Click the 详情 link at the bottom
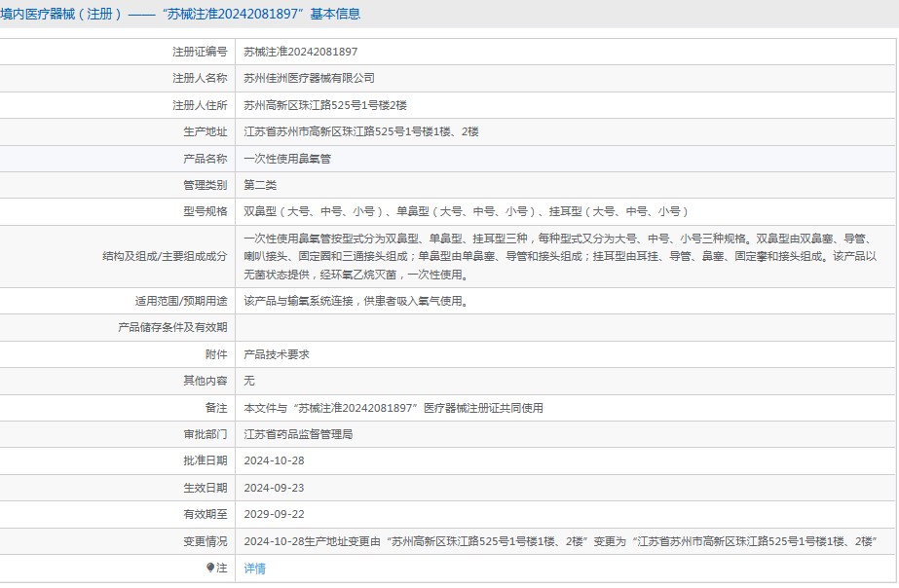The image size is (899, 588). tap(254, 569)
